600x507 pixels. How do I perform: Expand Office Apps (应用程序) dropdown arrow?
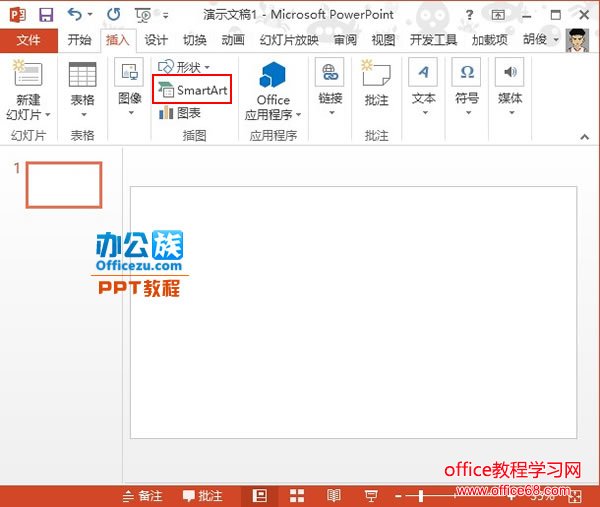click(298, 114)
